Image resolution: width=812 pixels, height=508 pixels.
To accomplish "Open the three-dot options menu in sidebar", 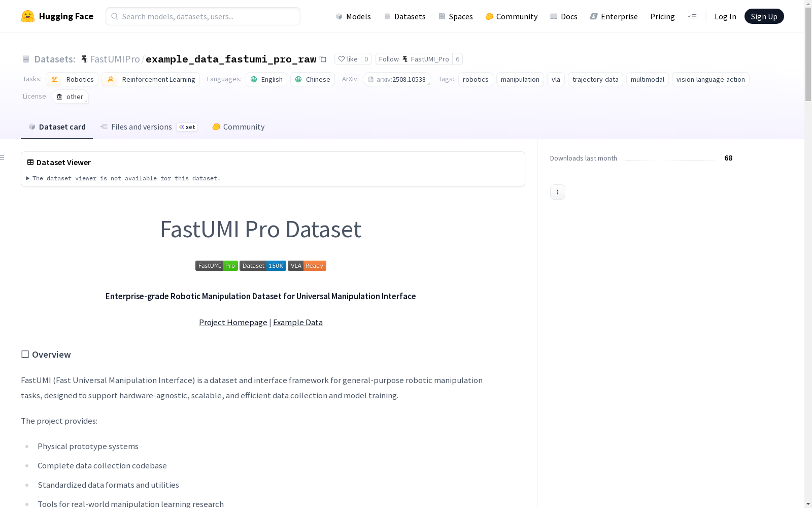I will click(558, 192).
